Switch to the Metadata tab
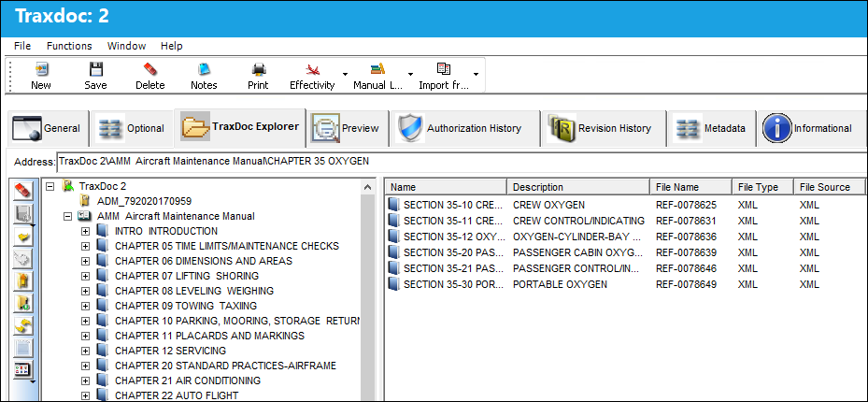The height and width of the screenshot is (402, 868). [711, 128]
